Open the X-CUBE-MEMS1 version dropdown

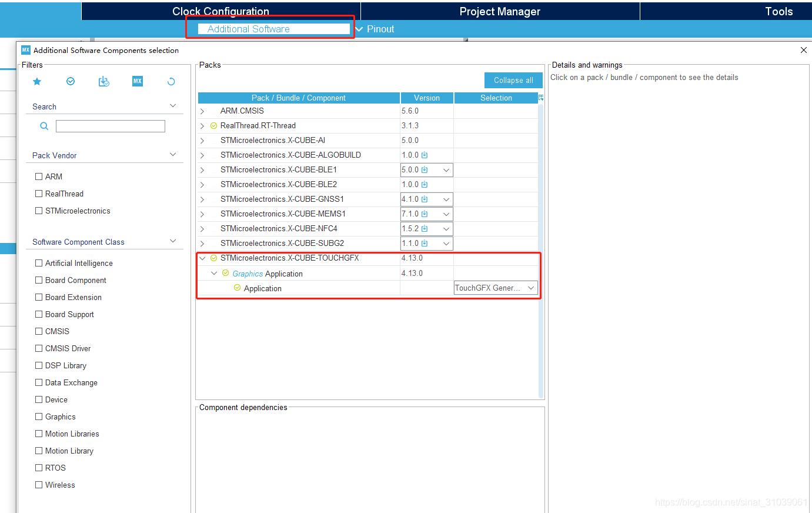[446, 214]
